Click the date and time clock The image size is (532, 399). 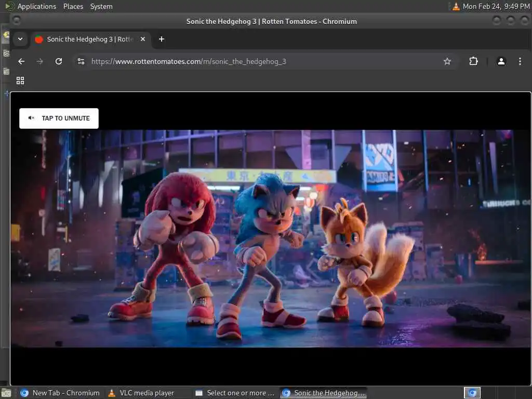(x=496, y=6)
